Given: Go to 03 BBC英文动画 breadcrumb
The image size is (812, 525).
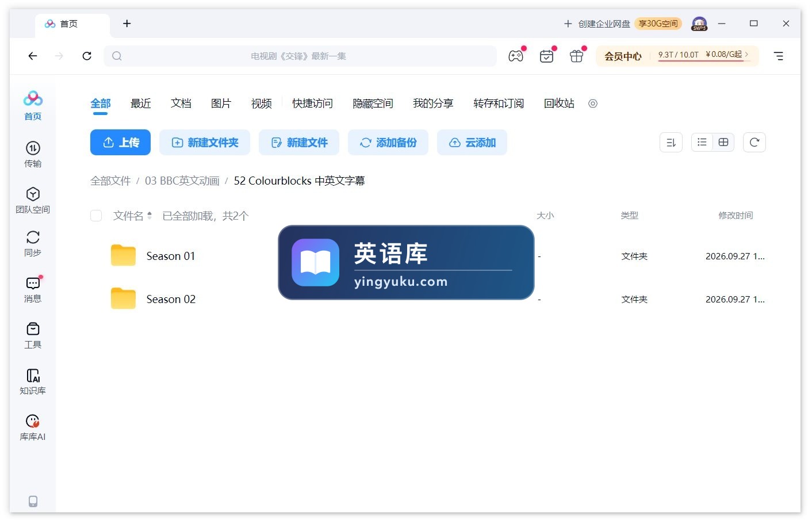Looking at the screenshot, I should (182, 181).
